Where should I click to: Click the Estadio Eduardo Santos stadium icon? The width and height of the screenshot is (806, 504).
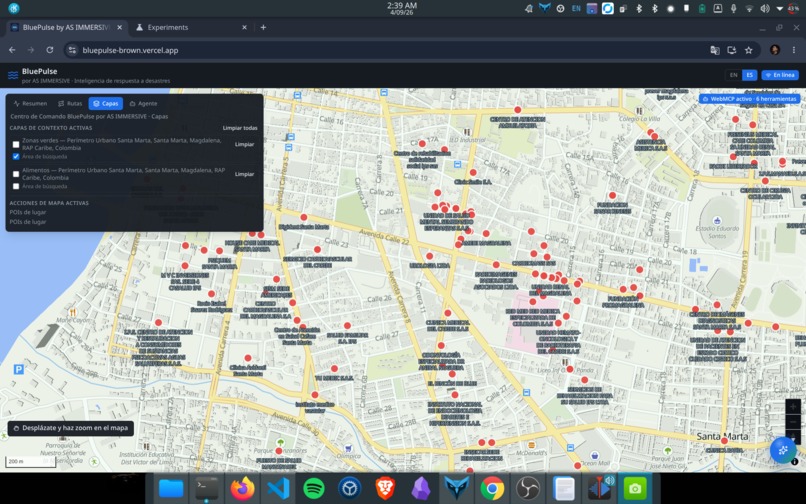pos(717,221)
